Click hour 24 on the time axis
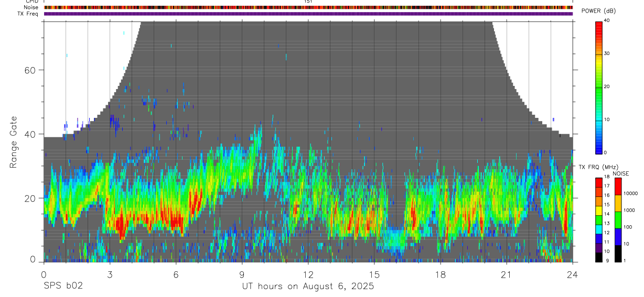The height and width of the screenshot is (297, 644). tap(572, 274)
